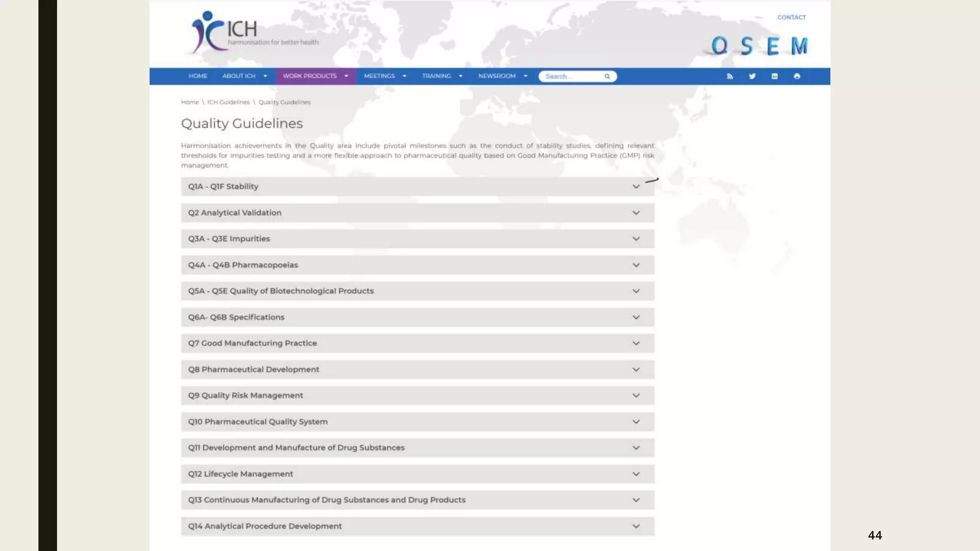Click the Q letter icon
980x551 pixels.
(x=719, y=46)
